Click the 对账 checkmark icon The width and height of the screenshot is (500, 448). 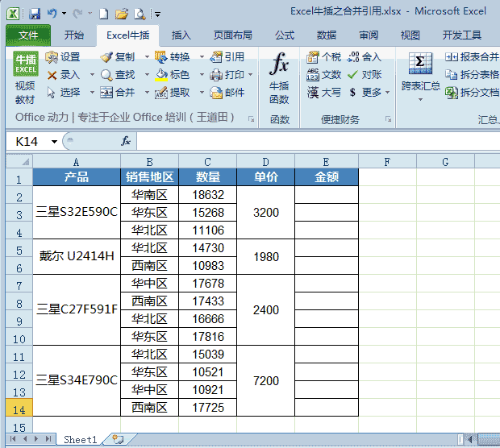[352, 75]
